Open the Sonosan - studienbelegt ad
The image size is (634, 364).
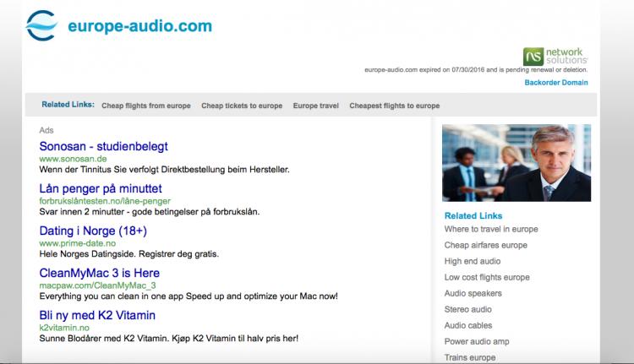click(103, 146)
